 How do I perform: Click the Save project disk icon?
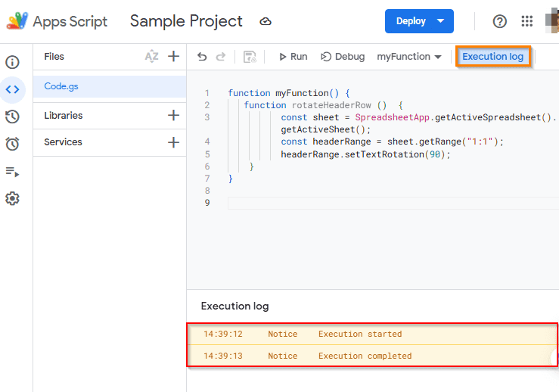pos(250,57)
